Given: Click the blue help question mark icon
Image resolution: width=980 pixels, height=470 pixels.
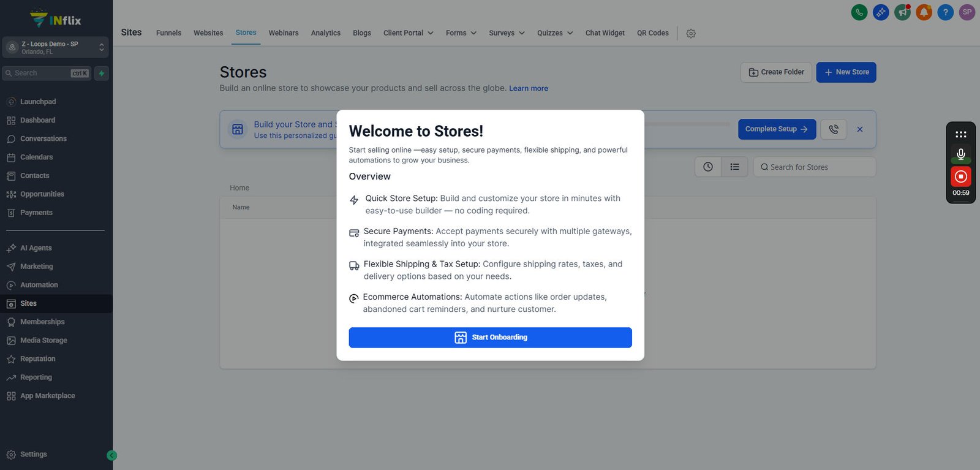Looking at the screenshot, I should [x=946, y=12].
